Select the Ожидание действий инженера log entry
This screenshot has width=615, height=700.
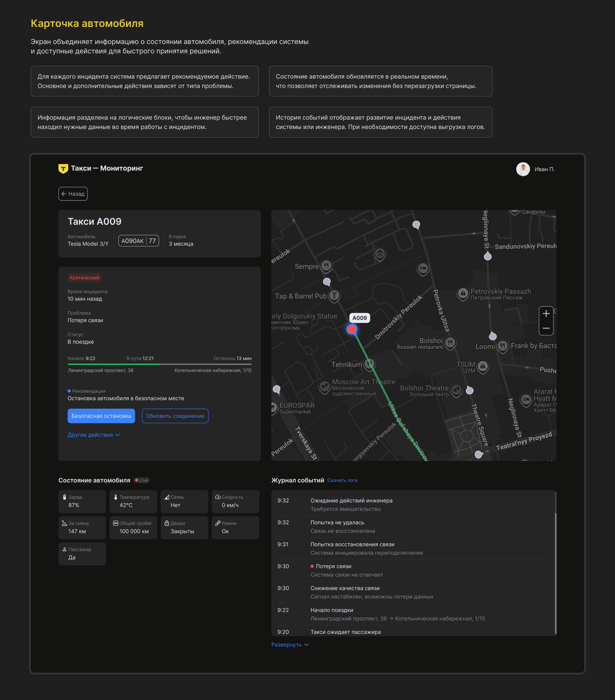pos(414,505)
